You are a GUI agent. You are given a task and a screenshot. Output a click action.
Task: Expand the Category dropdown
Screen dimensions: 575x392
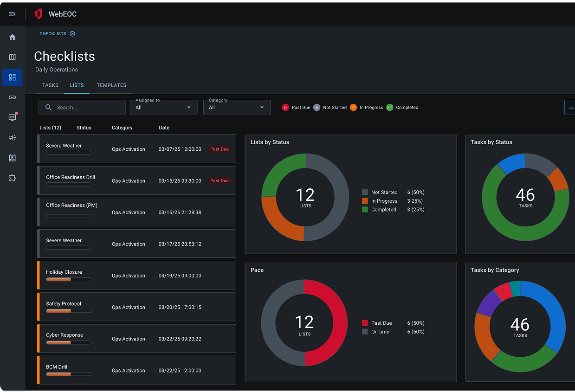click(x=237, y=108)
